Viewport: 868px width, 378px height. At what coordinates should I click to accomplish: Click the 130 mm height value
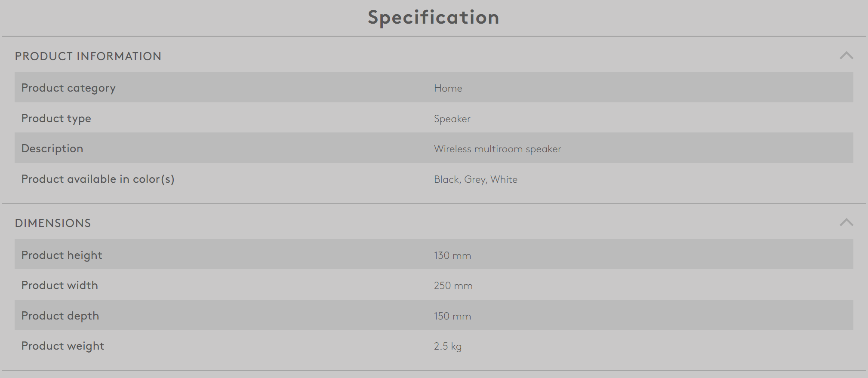pyautogui.click(x=452, y=255)
